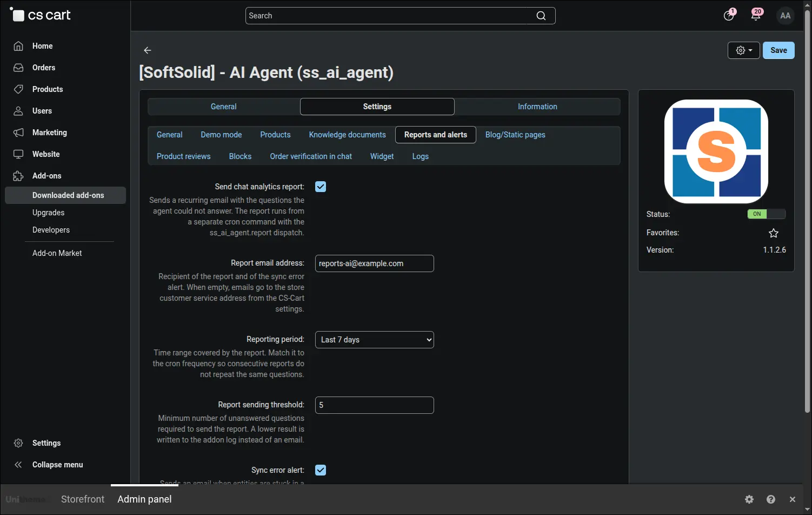
Task: Open Add-on Market in the sidebar
Action: point(57,253)
